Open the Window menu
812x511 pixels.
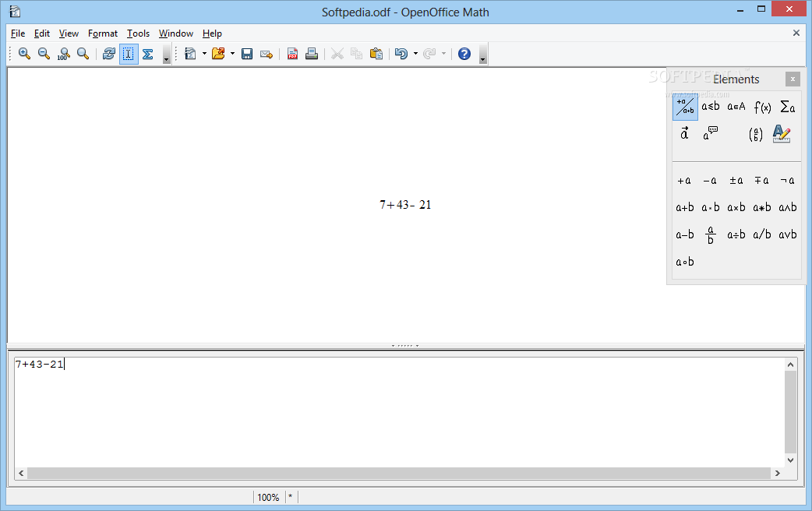point(176,33)
